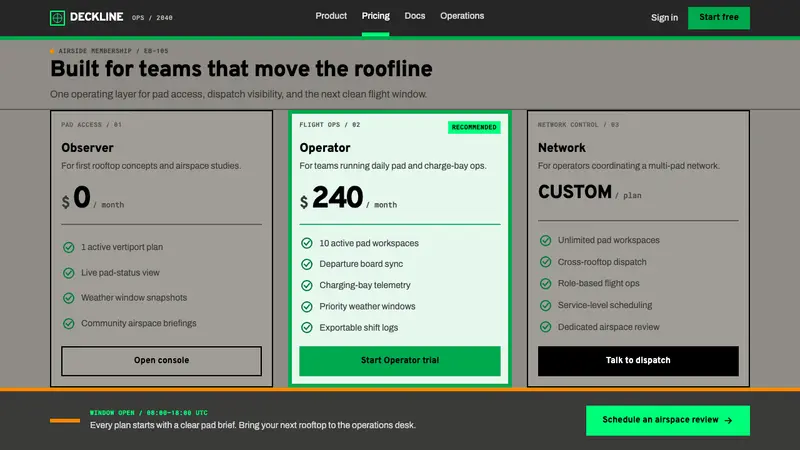This screenshot has width=800, height=450.
Task: Click the Start free button
Action: pos(719,17)
